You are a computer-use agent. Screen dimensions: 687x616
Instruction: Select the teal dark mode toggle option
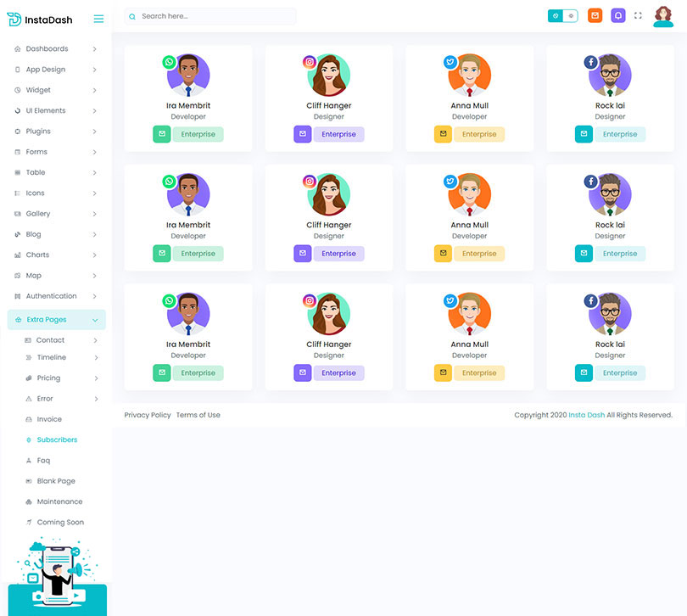pos(556,15)
